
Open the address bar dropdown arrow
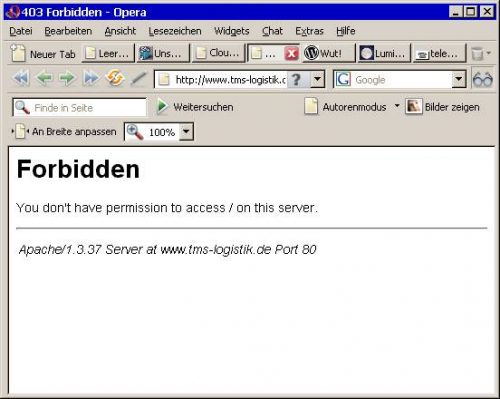click(318, 79)
